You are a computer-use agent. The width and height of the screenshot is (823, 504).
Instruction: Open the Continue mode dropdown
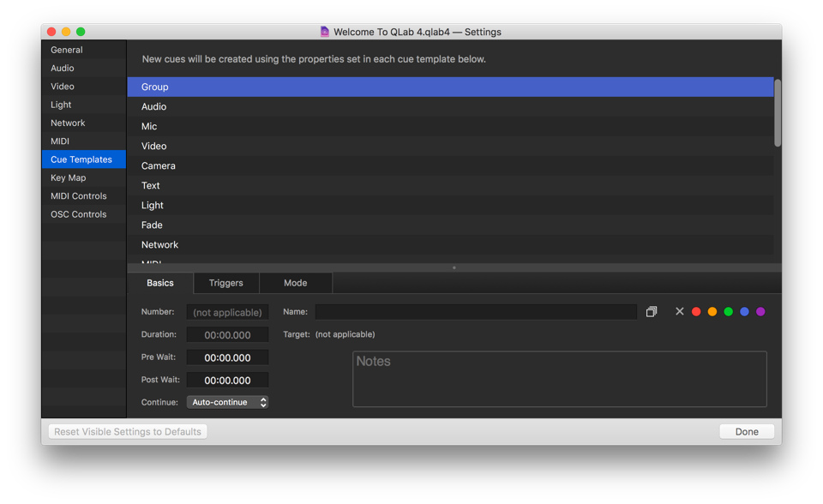pos(227,402)
